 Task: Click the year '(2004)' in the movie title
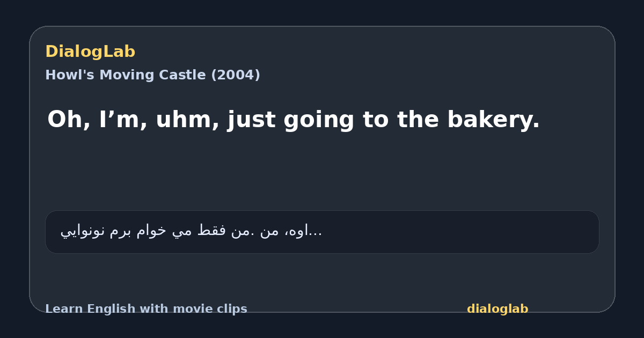[235, 75]
